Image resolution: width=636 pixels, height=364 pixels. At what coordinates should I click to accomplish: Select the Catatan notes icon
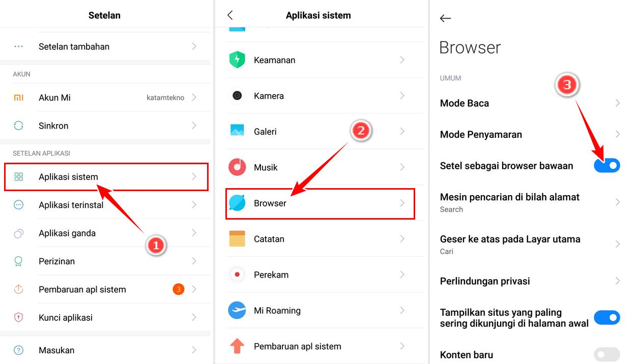237,239
